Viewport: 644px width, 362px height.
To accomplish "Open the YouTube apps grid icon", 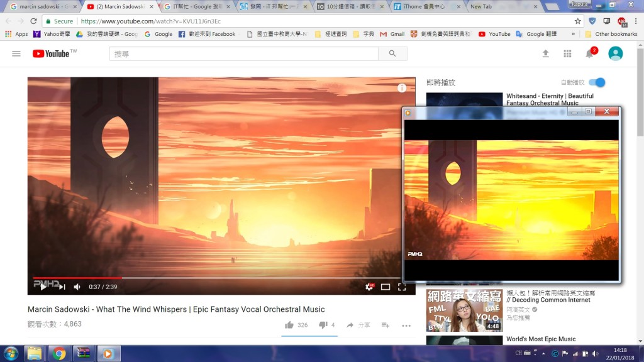I will click(x=567, y=53).
